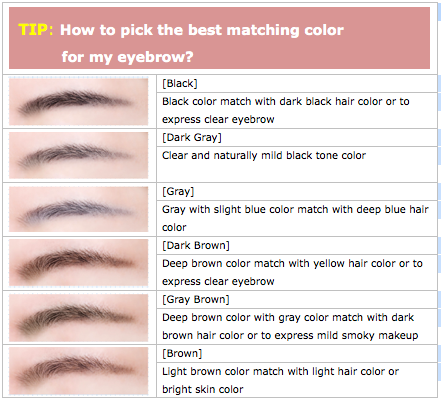The height and width of the screenshot is (401, 441).
Task: Select the Dark Brown eyebrow picture
Action: (79, 263)
